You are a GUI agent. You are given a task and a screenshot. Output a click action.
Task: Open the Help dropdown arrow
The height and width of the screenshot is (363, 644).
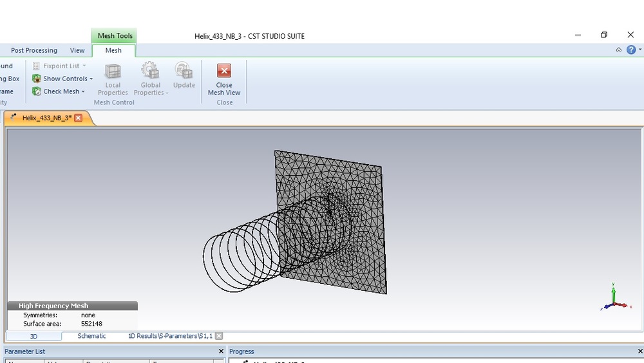640,50
